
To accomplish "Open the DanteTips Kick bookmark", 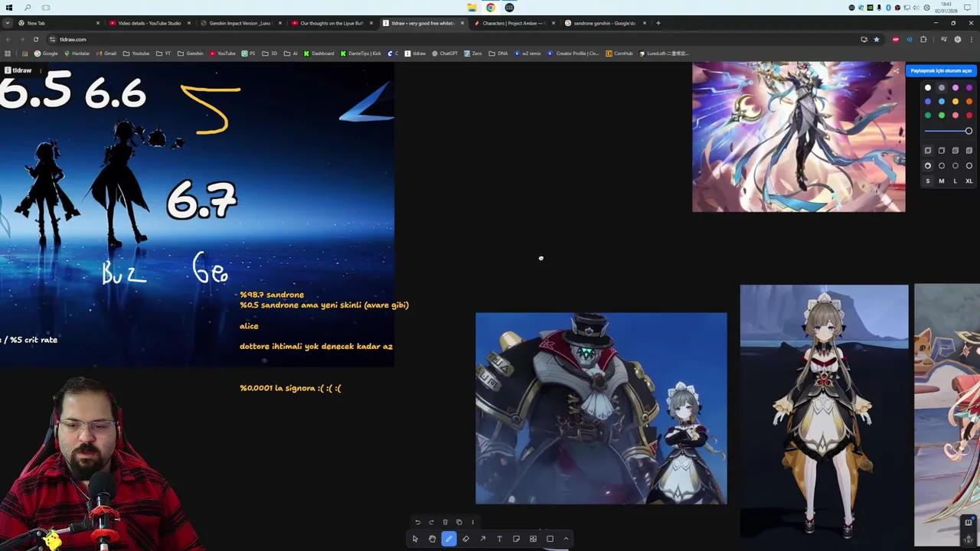I will coord(361,54).
